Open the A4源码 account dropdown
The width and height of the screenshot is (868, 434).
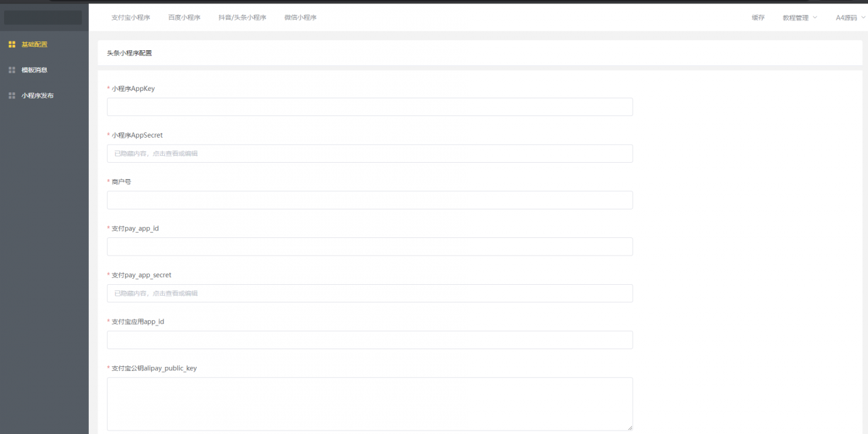850,18
